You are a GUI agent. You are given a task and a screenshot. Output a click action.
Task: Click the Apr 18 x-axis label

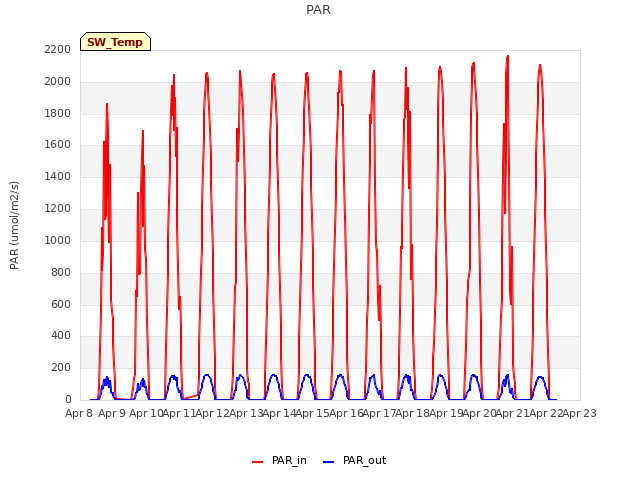[x=413, y=413]
